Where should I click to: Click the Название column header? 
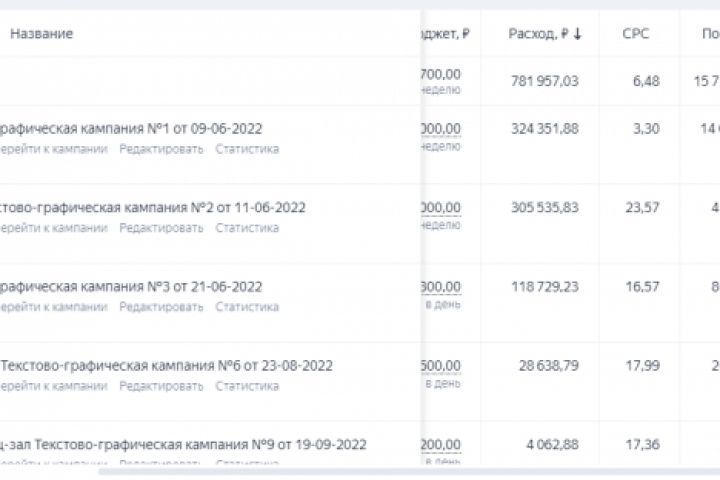41,34
